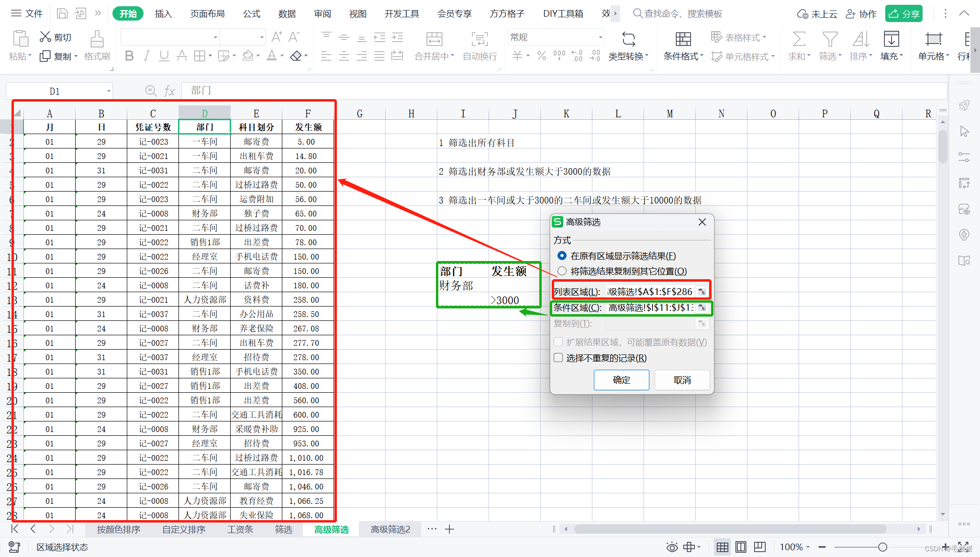This screenshot has width=980, height=557.
Task: Select the copy results to another location radio button
Action: 562,271
